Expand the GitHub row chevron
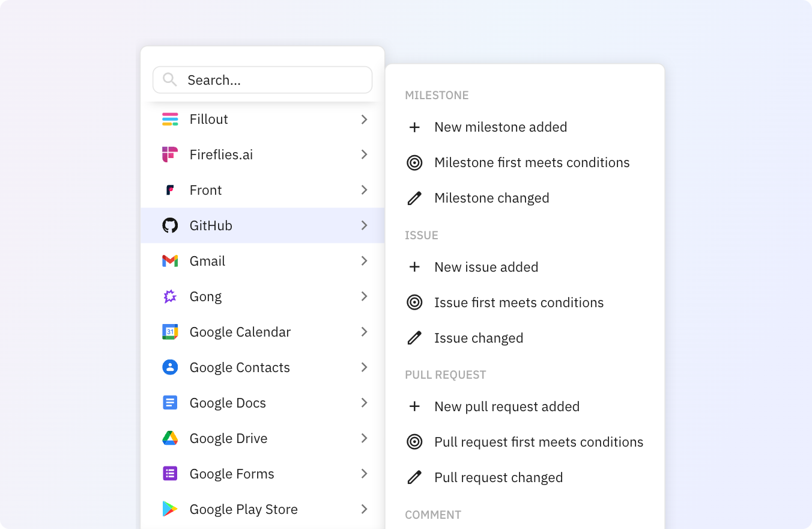 click(x=364, y=225)
